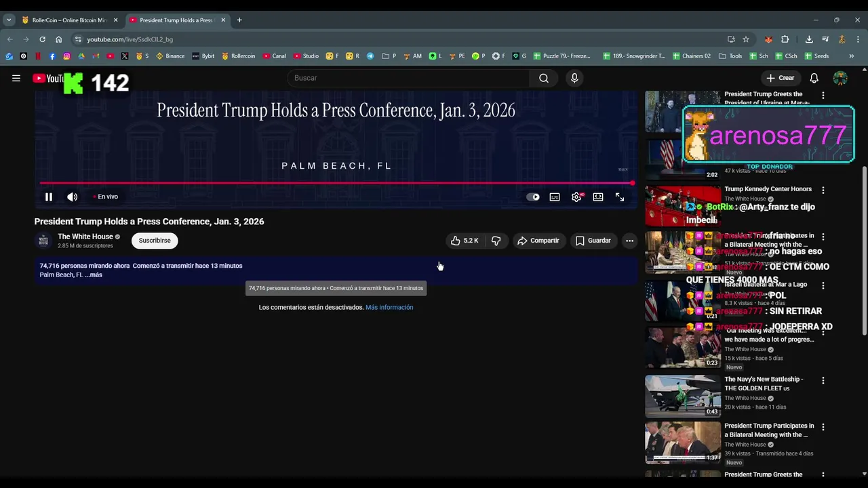Open options for "Our meeting was excellent" video
Screen dimensions: 868x488
coord(823,332)
